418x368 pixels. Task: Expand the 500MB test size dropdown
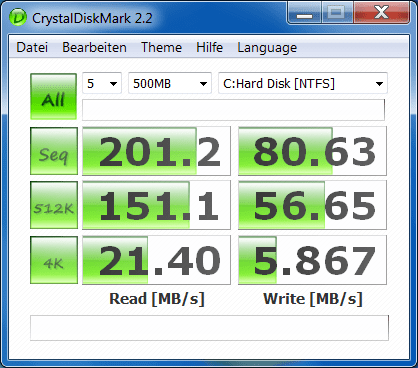(x=170, y=83)
